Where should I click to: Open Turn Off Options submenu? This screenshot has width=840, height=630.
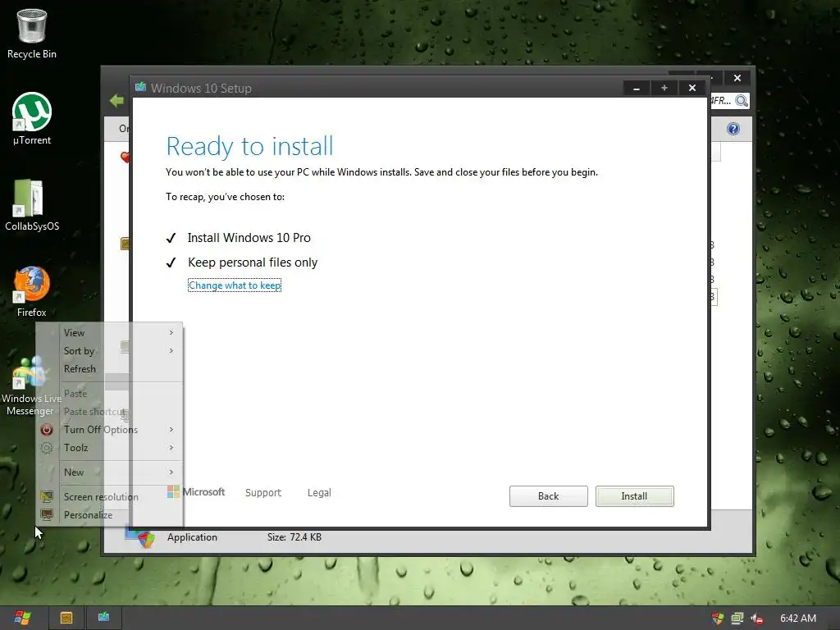click(x=110, y=430)
